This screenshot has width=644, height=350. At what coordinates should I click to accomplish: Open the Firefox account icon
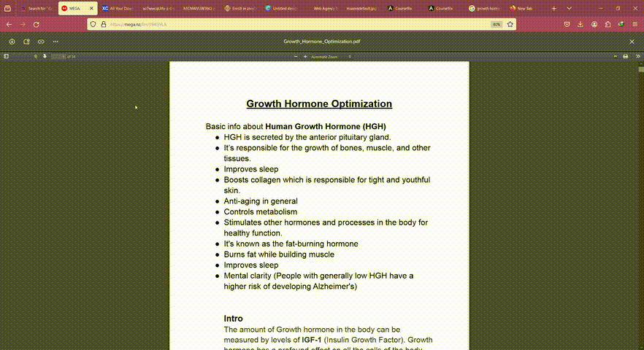pos(594,25)
